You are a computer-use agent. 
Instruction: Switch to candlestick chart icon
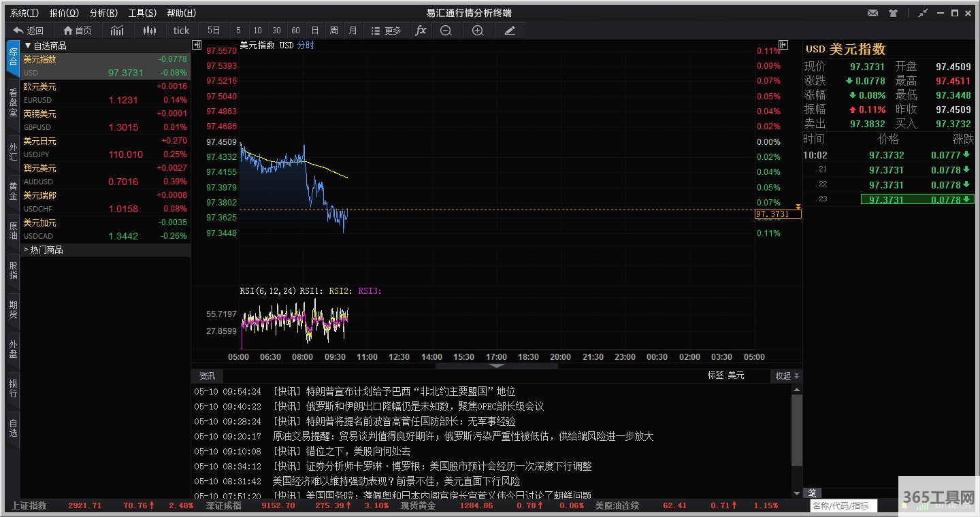click(x=150, y=31)
